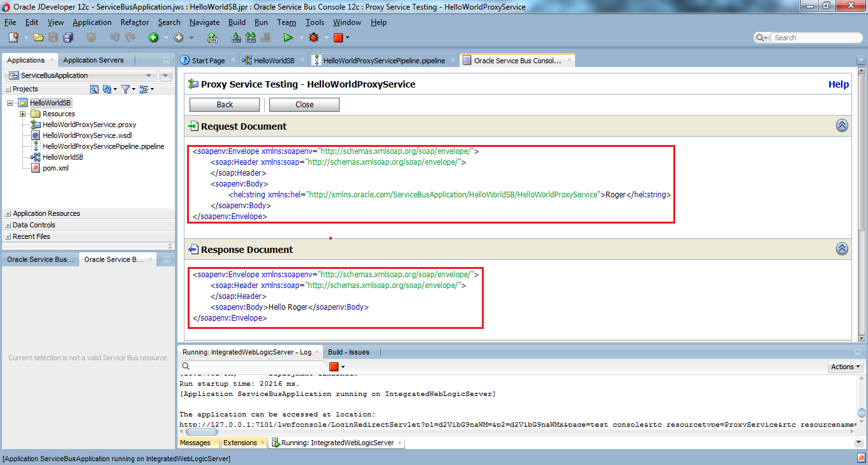Screen dimensions: 868x465
Task: Open the Actions dropdown in log panel
Action: point(846,367)
